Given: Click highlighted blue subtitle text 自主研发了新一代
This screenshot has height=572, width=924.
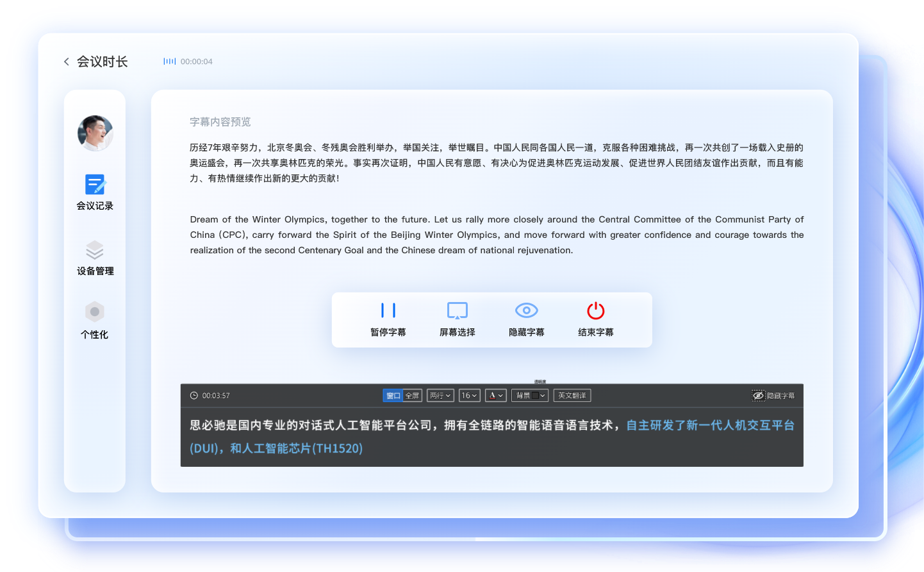Looking at the screenshot, I should click(710, 425).
